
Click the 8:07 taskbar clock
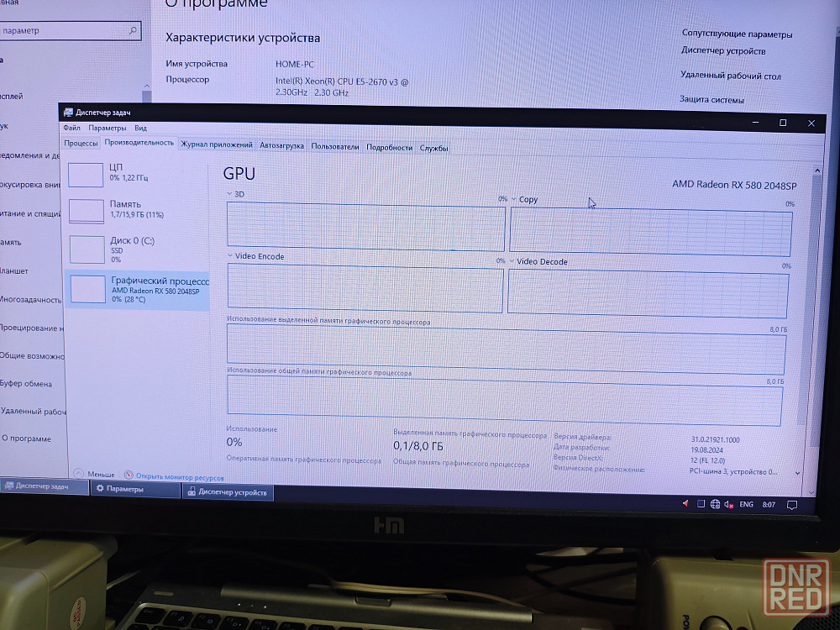769,505
